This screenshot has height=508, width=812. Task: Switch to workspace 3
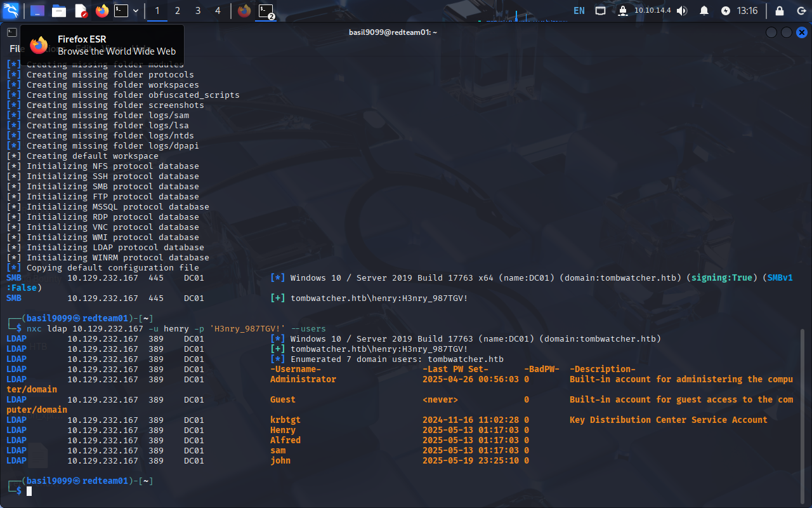click(x=198, y=10)
